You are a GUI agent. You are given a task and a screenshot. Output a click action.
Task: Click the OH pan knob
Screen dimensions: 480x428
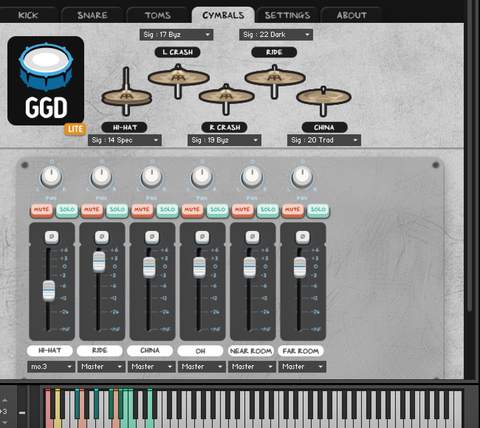[202, 177]
